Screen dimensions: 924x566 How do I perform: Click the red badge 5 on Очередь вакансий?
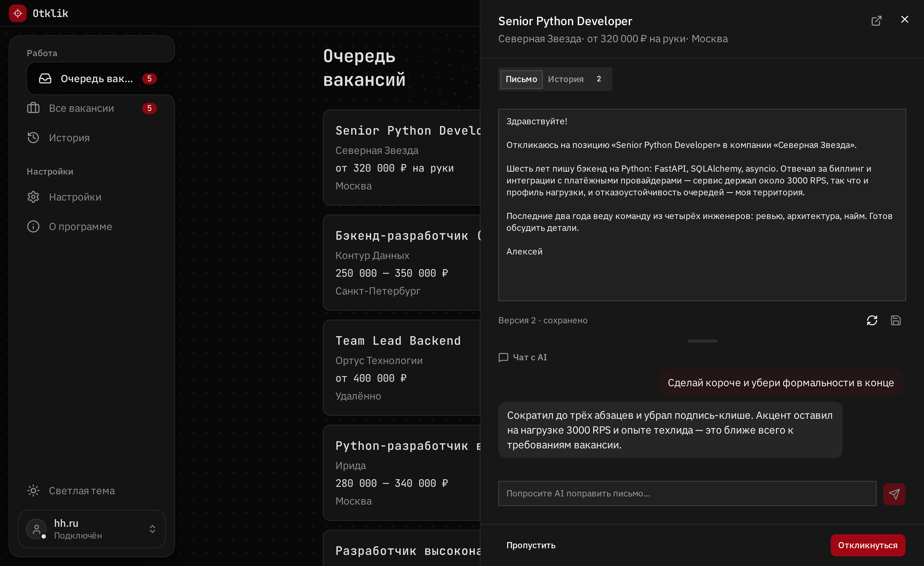(x=149, y=79)
